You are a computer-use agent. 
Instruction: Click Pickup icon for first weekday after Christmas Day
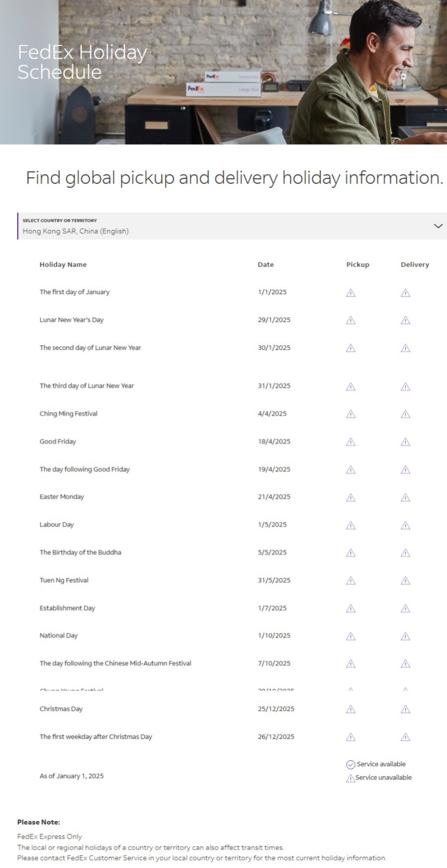[351, 737]
